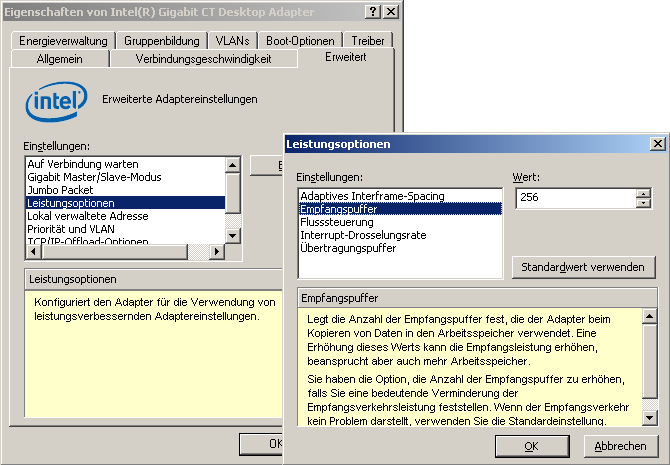
Task: Select 'Übertragungspuffer' option
Action: pos(400,248)
